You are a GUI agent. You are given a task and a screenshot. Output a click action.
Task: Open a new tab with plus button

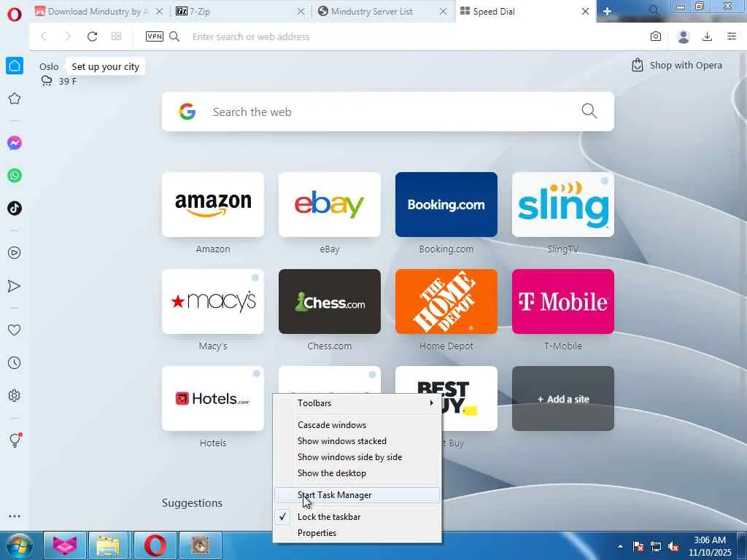607,12
